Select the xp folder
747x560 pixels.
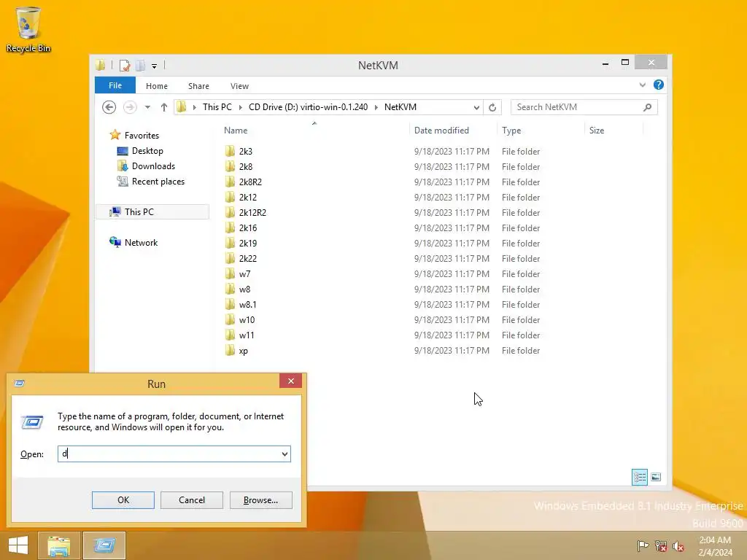pos(244,351)
